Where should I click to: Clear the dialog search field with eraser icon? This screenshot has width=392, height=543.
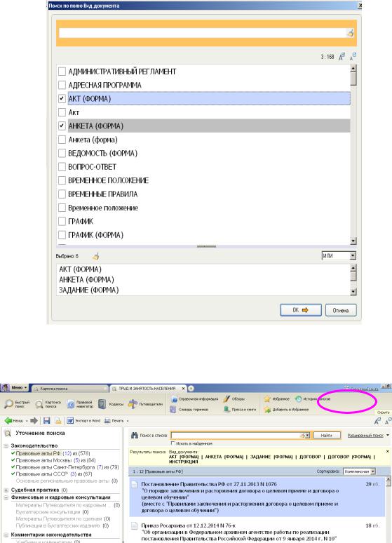(350, 33)
